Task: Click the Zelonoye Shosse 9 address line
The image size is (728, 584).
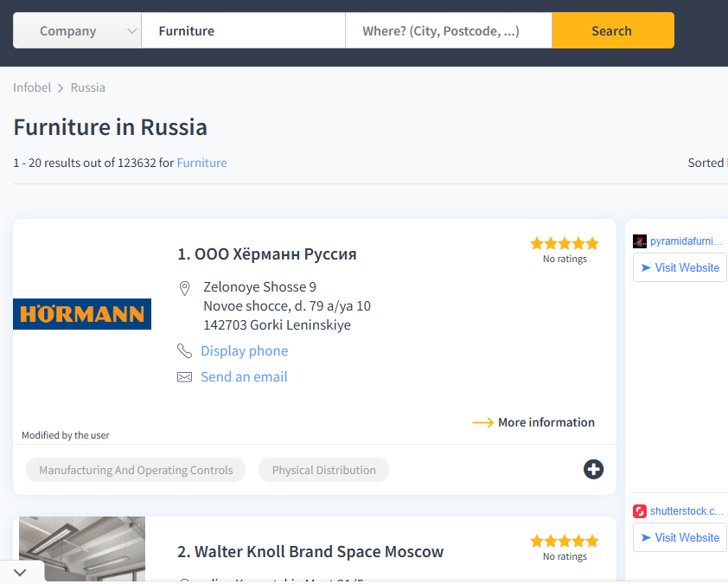Action: pyautogui.click(x=259, y=287)
